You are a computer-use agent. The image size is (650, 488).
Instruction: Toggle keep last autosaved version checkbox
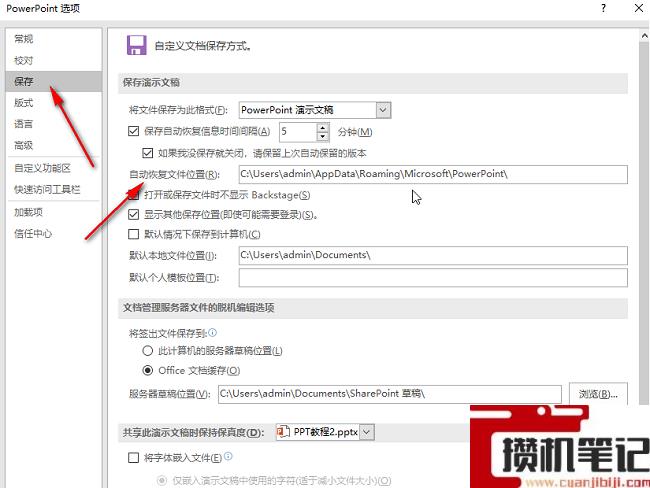coord(148,153)
